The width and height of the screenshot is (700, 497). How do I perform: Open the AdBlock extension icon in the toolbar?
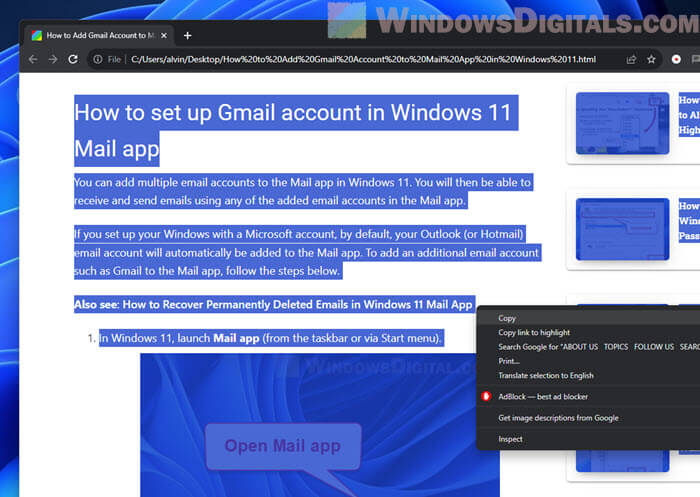676,59
